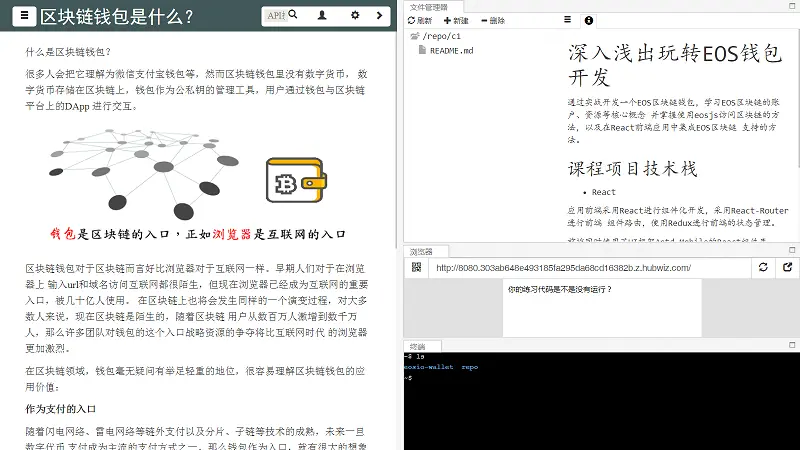Click the page title 区块链钱包是什么？
Viewport: 800px width, 450px height.
tap(117, 17)
